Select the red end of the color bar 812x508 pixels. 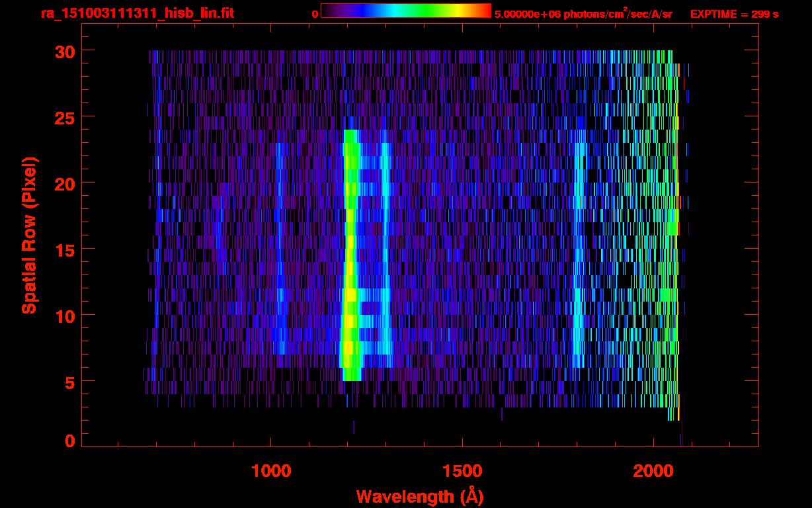(x=484, y=11)
